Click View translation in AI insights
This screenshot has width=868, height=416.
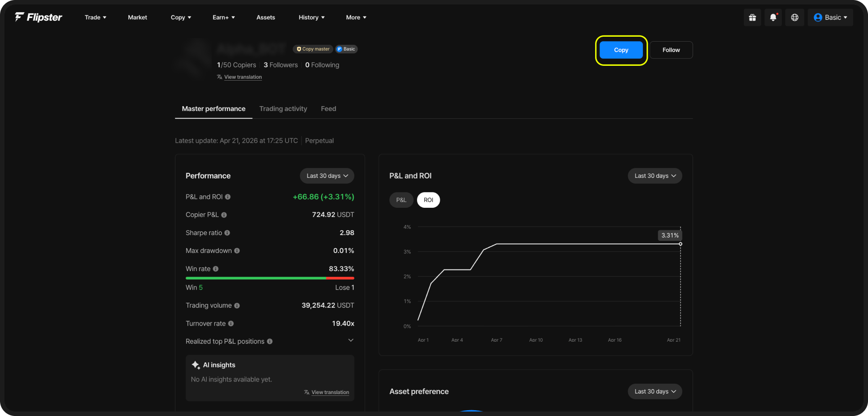pyautogui.click(x=330, y=392)
